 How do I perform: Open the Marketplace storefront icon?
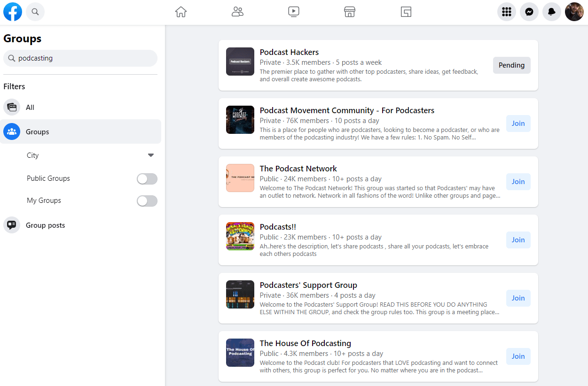pyautogui.click(x=350, y=12)
